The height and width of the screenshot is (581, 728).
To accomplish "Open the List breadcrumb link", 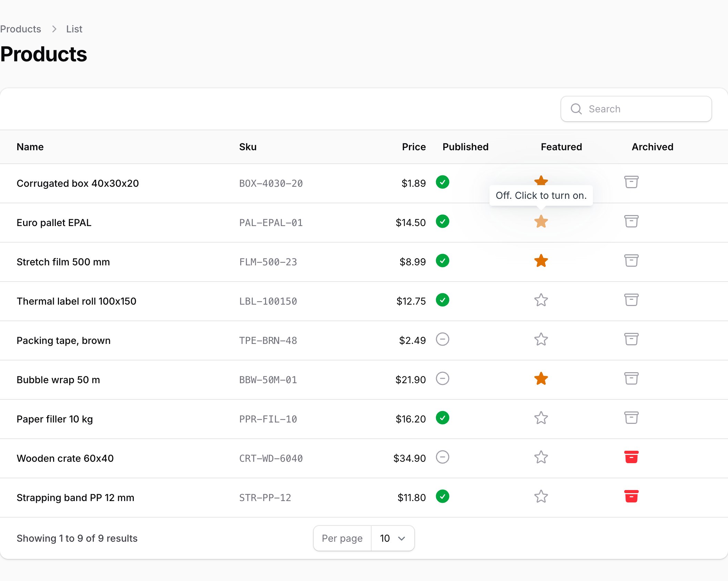I will point(74,29).
